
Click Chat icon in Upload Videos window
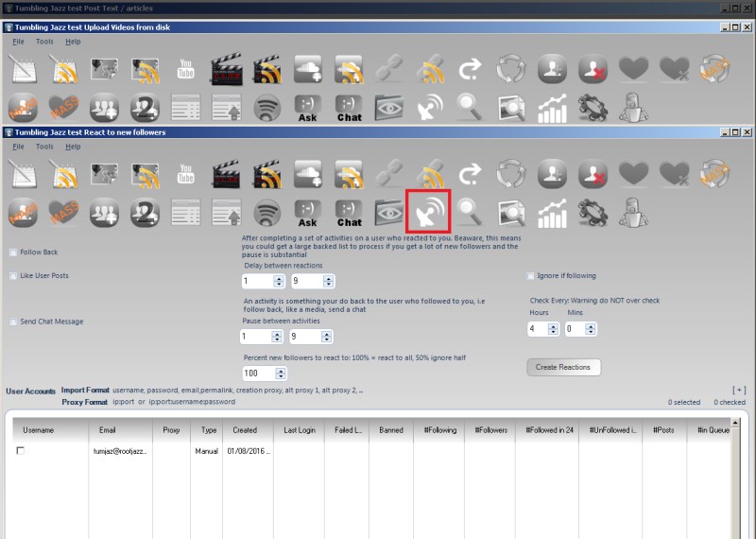click(349, 108)
